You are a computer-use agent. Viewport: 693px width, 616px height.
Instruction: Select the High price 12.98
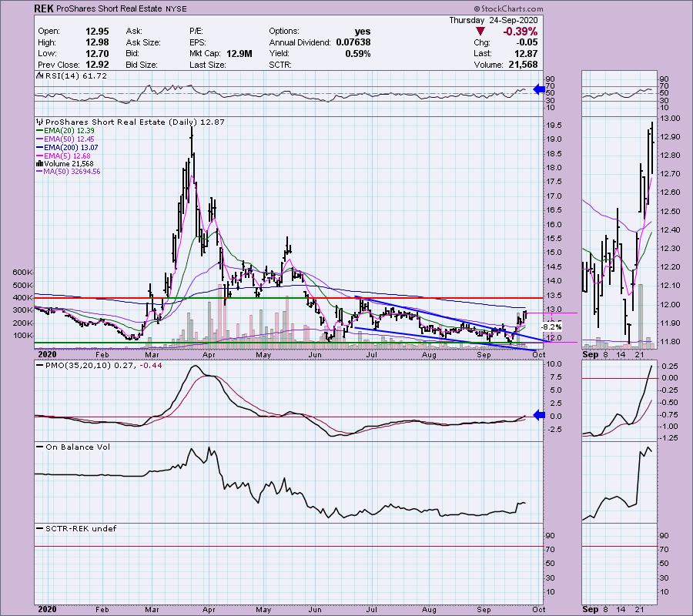point(97,42)
